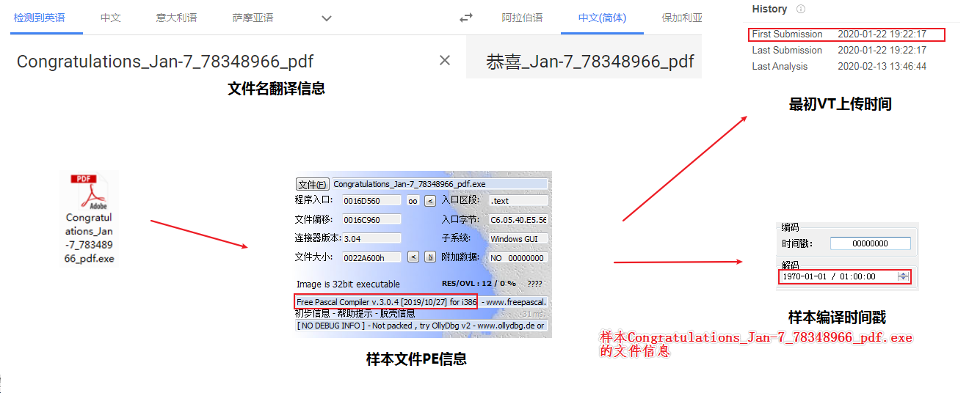
Task: Click the 最初VT上传时间 caption
Action: [x=840, y=104]
